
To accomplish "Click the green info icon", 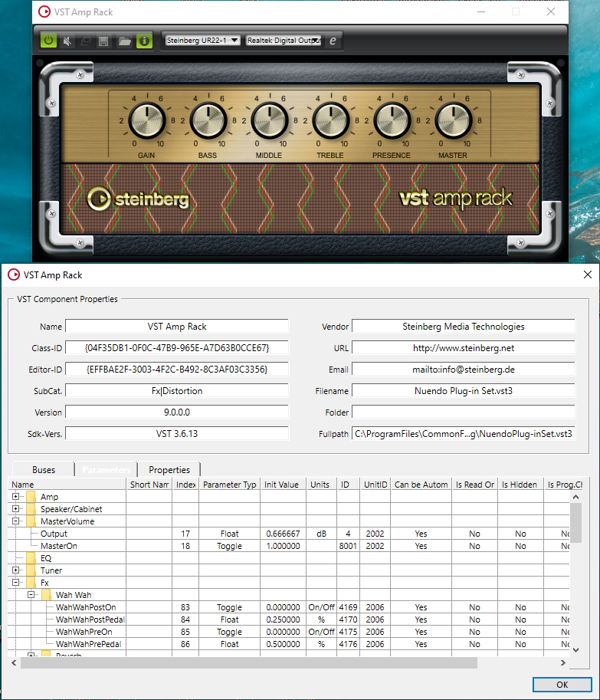I will [144, 41].
